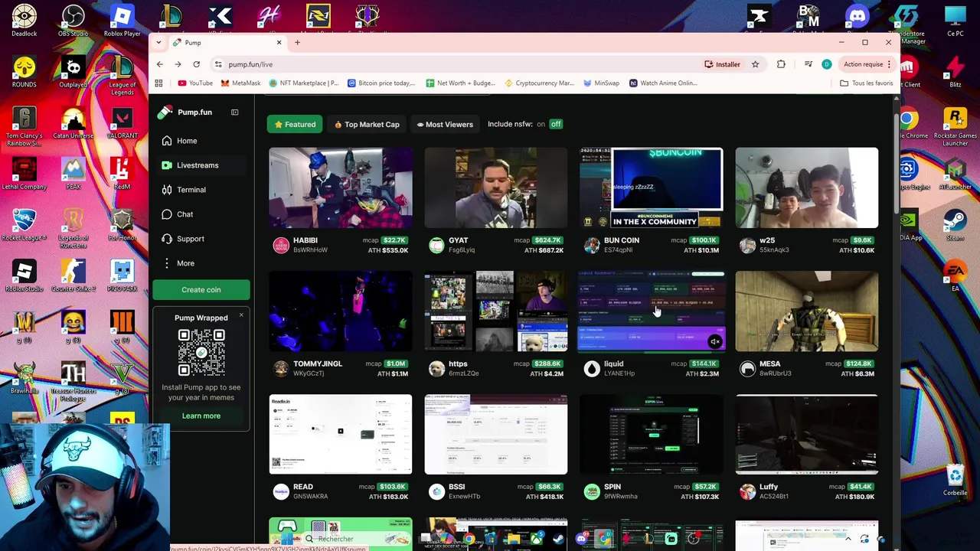Screen dimensions: 980x551
Task: Open the apps grid in bookmarks bar
Action: point(159,83)
